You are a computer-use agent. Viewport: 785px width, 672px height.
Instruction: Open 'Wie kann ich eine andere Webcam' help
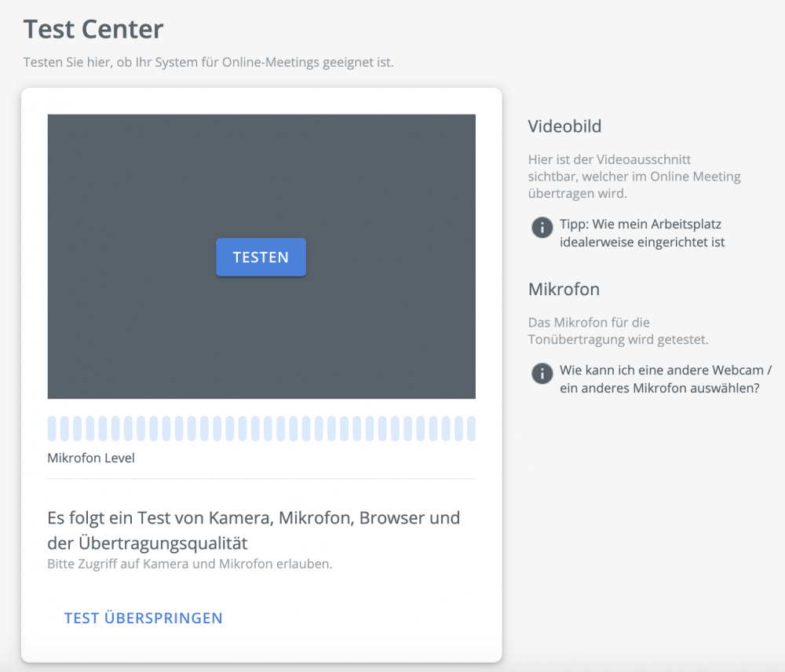(x=666, y=379)
